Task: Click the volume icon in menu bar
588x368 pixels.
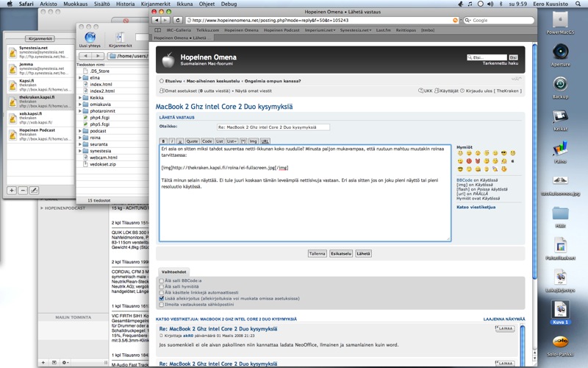Action: pos(490,4)
